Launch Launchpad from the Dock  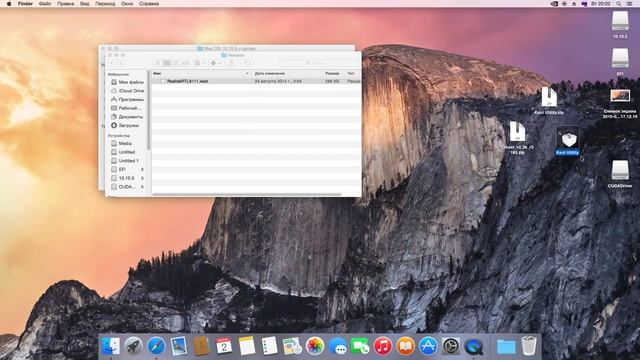click(133, 346)
